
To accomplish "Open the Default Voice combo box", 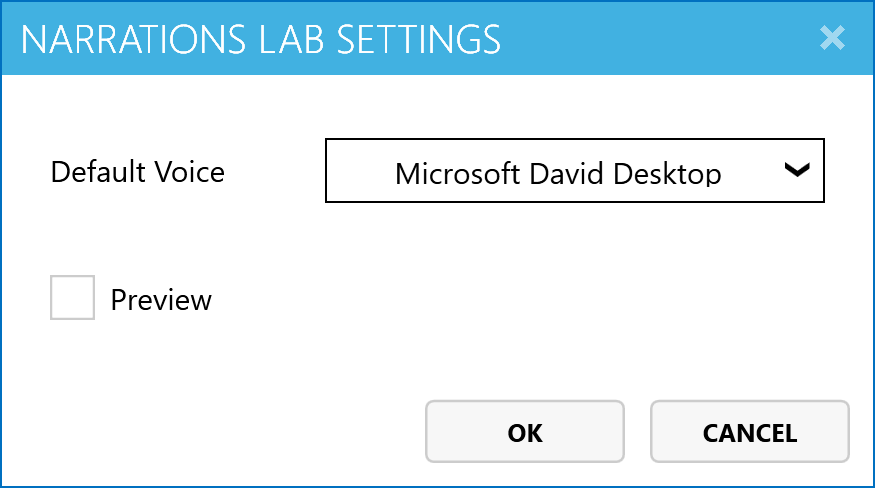I will [x=574, y=171].
